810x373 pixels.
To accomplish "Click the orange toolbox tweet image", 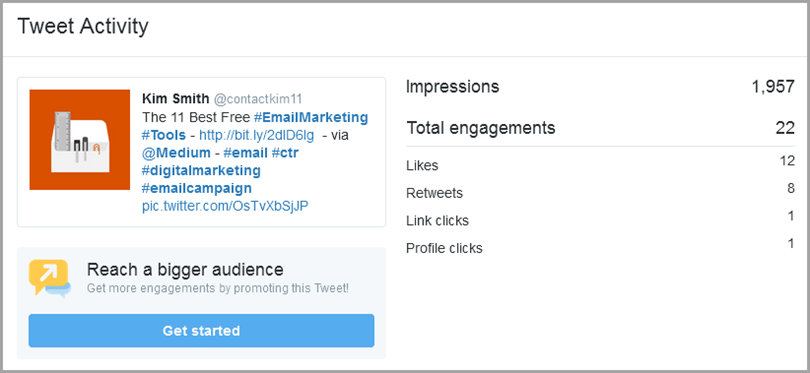I will 80,139.
